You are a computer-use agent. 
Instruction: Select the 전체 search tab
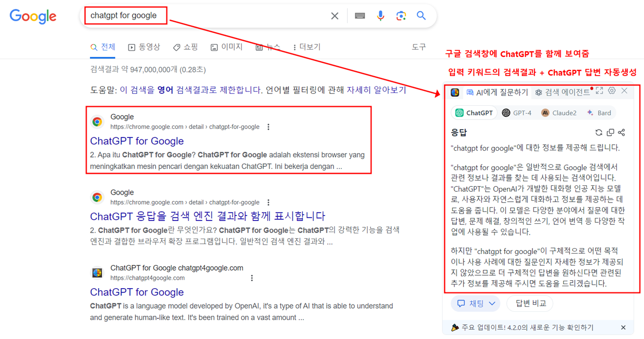[103, 47]
